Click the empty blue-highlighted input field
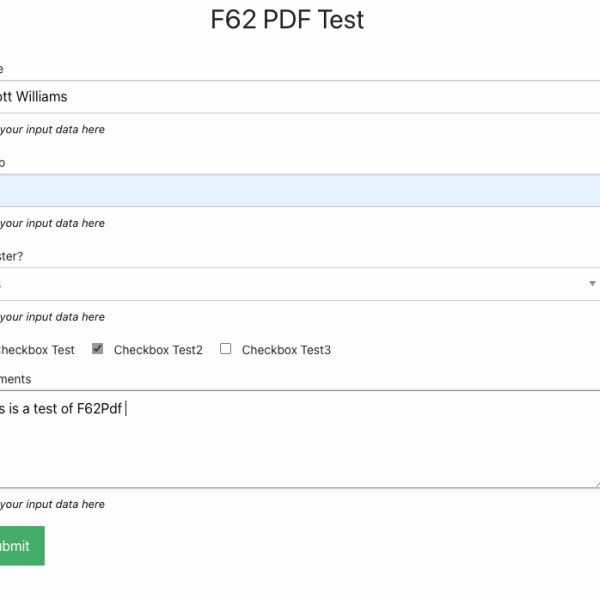Screen dimensions: 600x600 tap(300, 191)
